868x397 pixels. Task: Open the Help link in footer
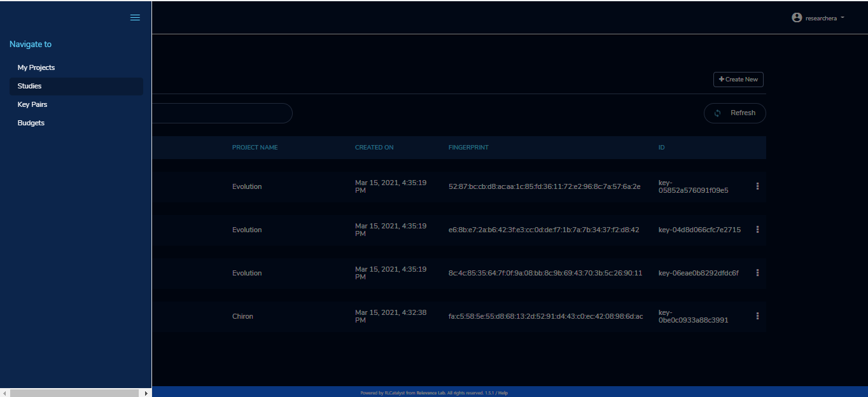503,393
